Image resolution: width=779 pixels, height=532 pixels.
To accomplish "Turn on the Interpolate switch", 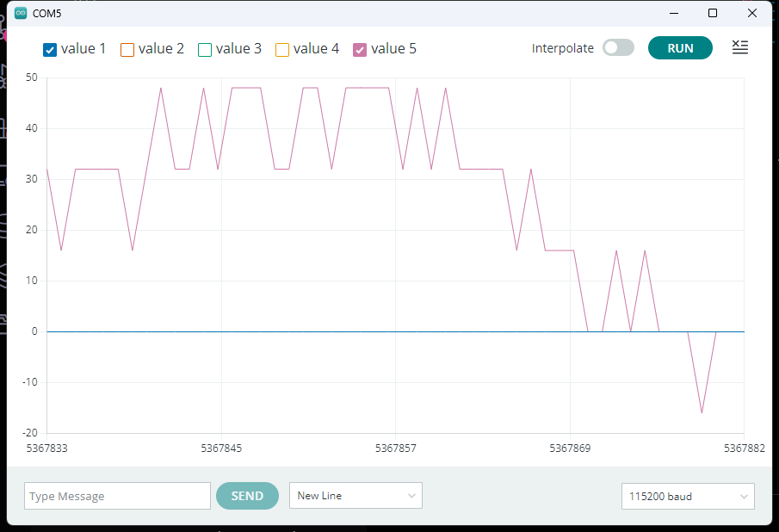I will [618, 48].
